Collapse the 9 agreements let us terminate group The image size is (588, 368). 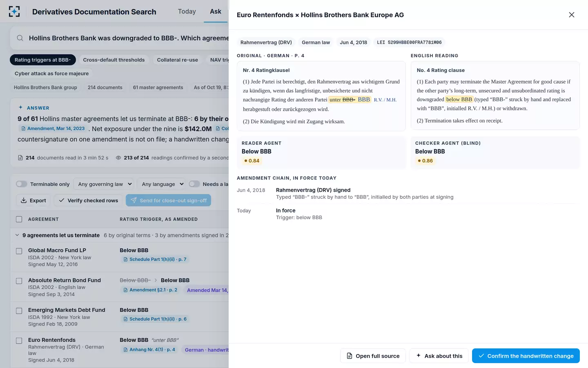(17, 235)
